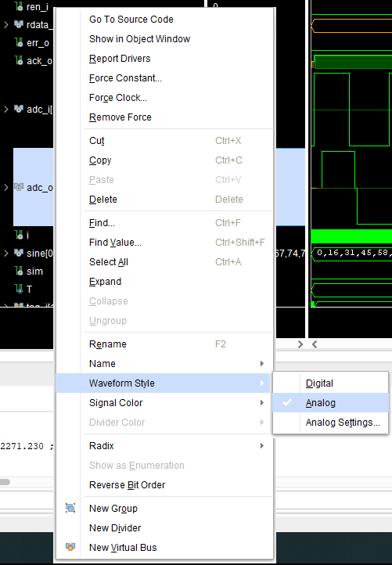Image resolution: width=392 pixels, height=565 pixels.
Task: Click the 2271.230 text in console
Action: (x=22, y=446)
